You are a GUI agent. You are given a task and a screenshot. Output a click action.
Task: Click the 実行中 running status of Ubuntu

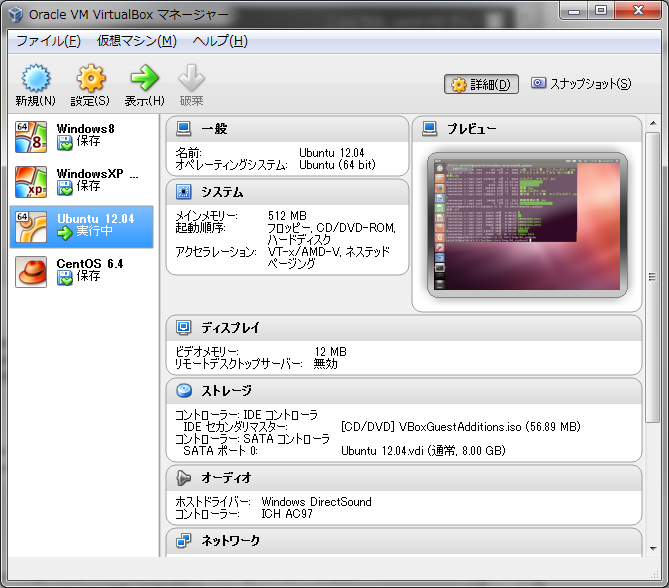coord(94,231)
